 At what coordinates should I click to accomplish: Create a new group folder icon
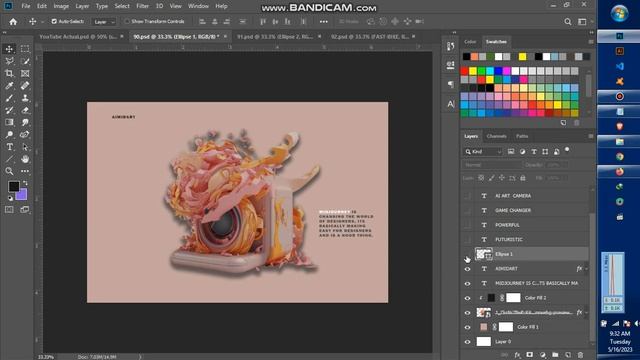click(555, 355)
